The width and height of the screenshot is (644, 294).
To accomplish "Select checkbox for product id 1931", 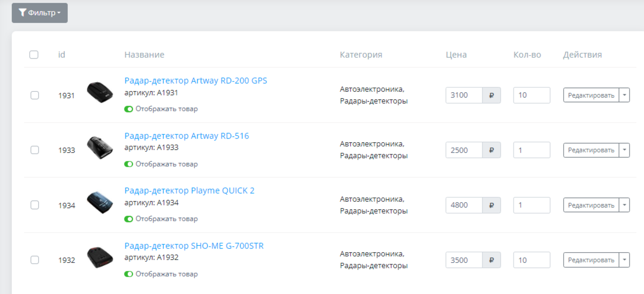I will (34, 95).
